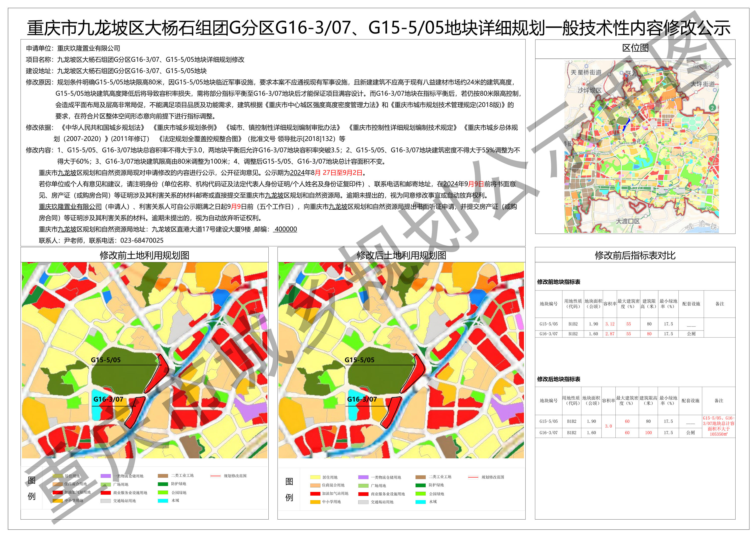This screenshot has width=756, height=535.
Task: Click the 规划修改范围 red line in right legend
Action: tap(473, 477)
